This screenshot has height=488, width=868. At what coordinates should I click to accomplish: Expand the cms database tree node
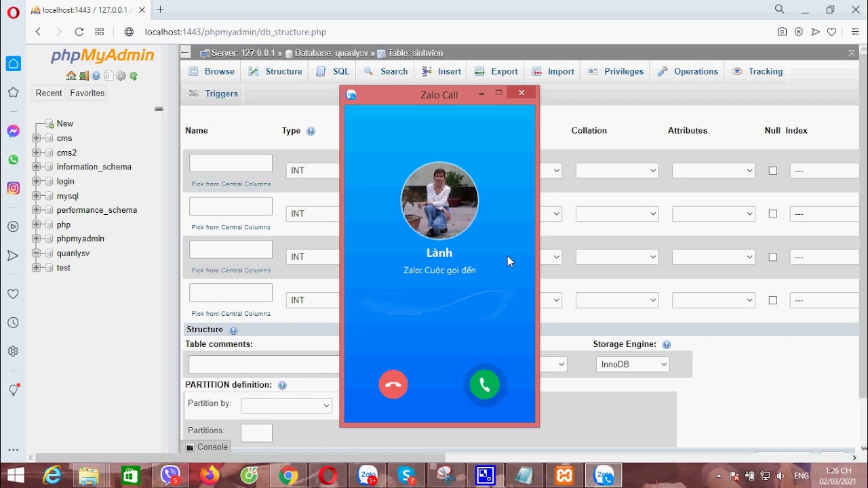click(36, 138)
